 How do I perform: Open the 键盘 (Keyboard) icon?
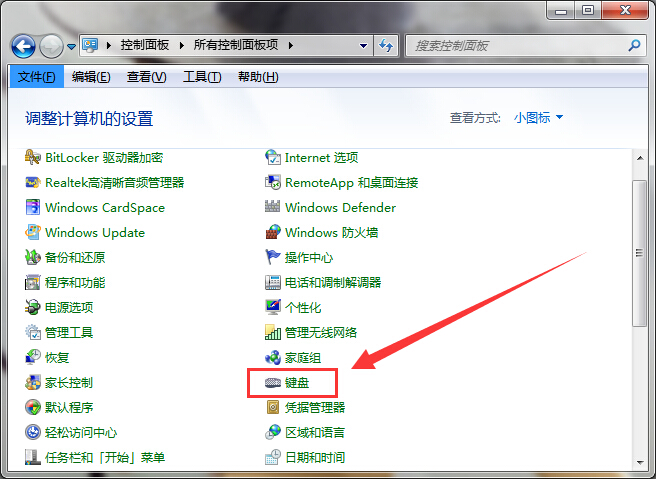pos(274,382)
